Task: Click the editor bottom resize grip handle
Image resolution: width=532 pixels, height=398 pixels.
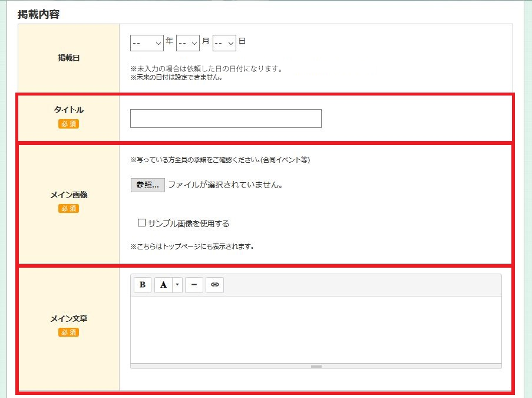Action: tap(316, 366)
